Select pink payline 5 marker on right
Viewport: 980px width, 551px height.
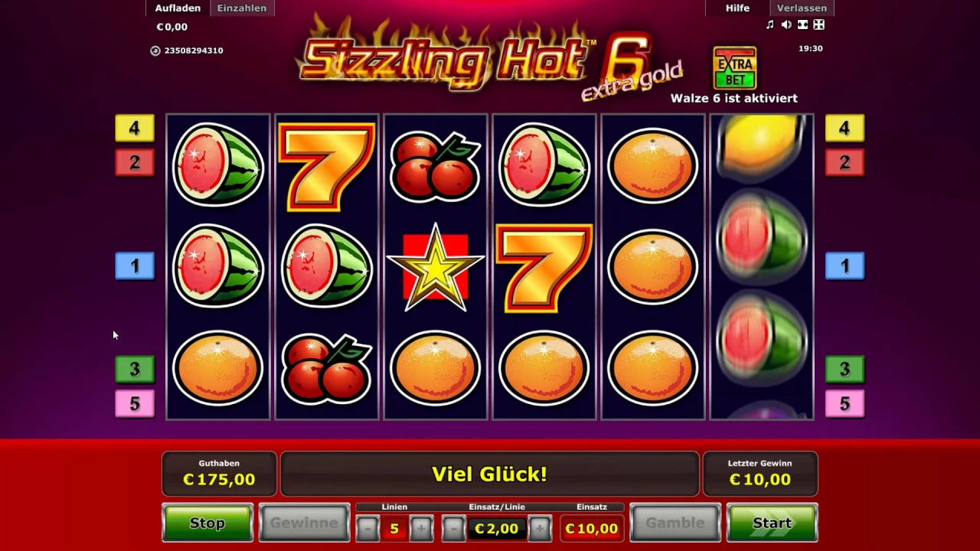point(844,403)
